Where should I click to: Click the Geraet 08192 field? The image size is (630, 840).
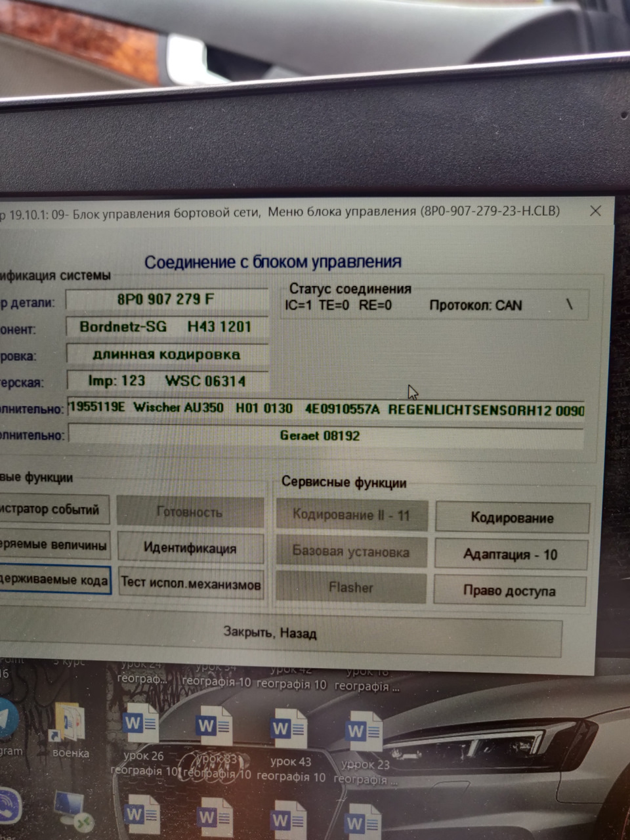[x=325, y=435]
